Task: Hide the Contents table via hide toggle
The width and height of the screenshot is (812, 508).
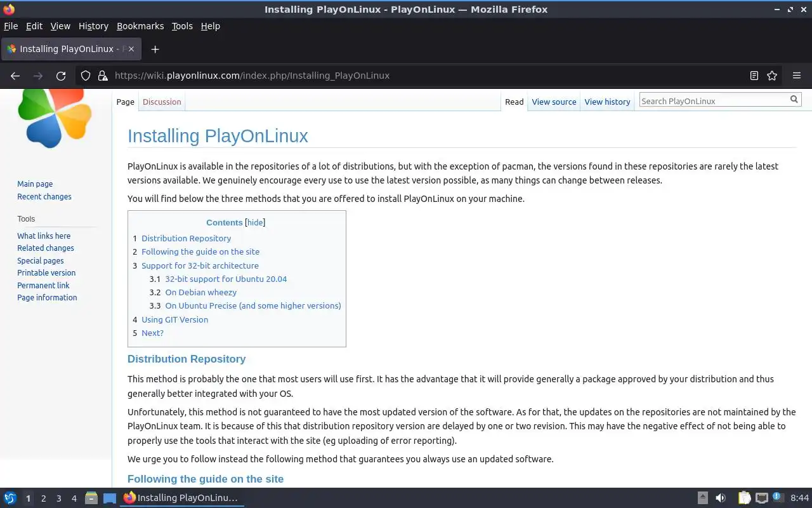Action: (255, 222)
